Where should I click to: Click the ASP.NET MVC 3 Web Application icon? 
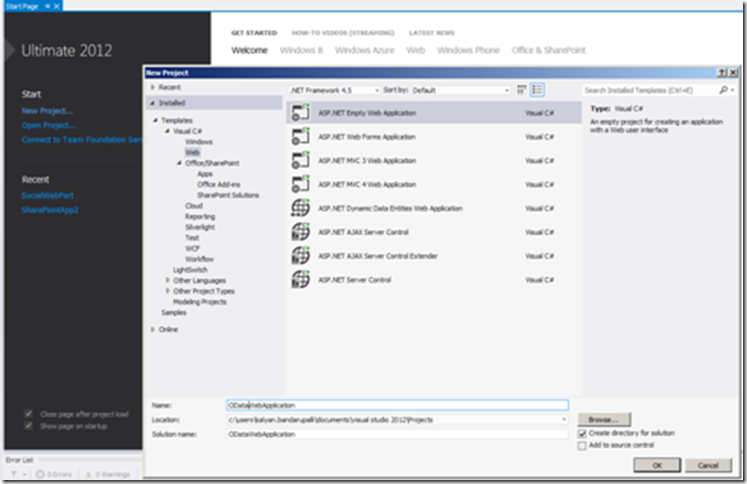pos(301,161)
